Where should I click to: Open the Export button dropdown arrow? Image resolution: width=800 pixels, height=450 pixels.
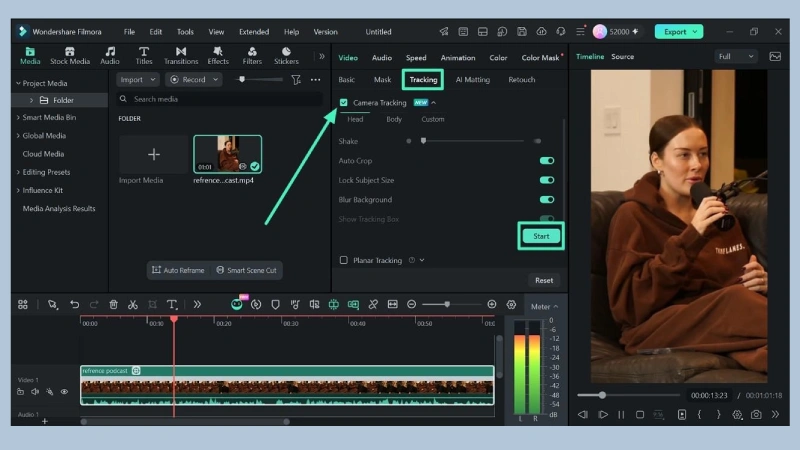695,32
